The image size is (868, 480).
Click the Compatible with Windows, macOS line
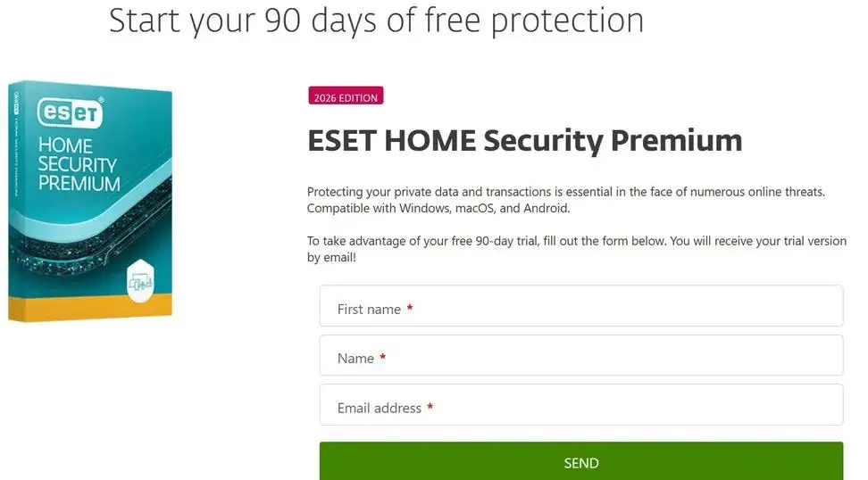coord(438,208)
